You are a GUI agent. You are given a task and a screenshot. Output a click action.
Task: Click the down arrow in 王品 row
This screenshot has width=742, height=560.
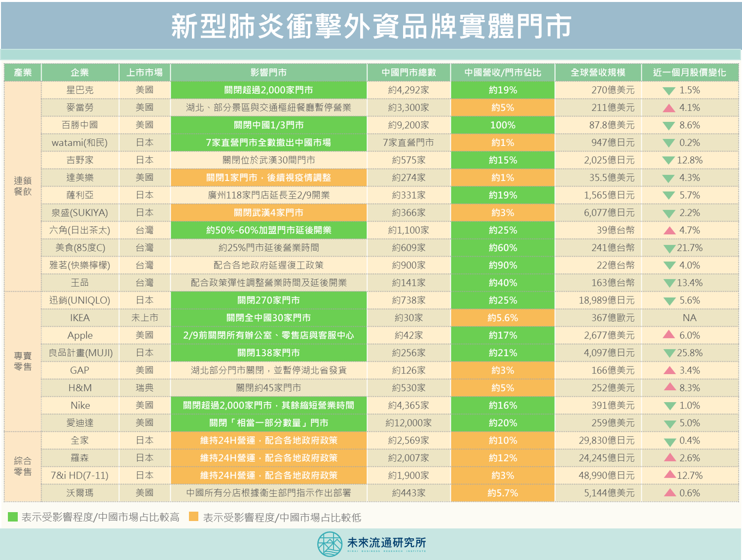pos(669,283)
